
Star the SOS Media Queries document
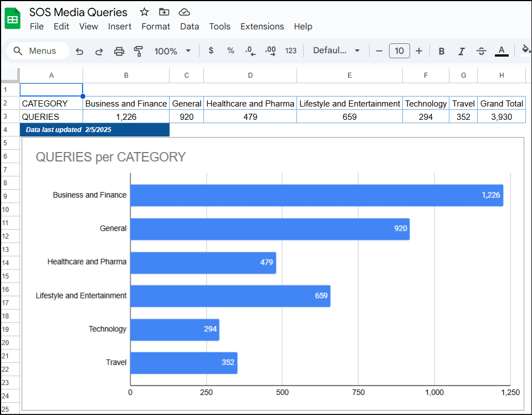tap(145, 12)
